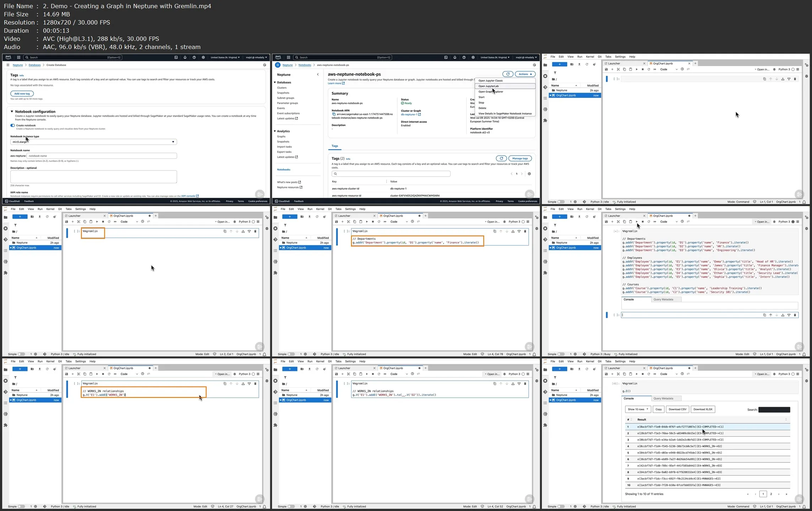Toggle Simple mode in single Departments line frame
Screen dimensions: 812x511
pyautogui.click(x=291, y=354)
